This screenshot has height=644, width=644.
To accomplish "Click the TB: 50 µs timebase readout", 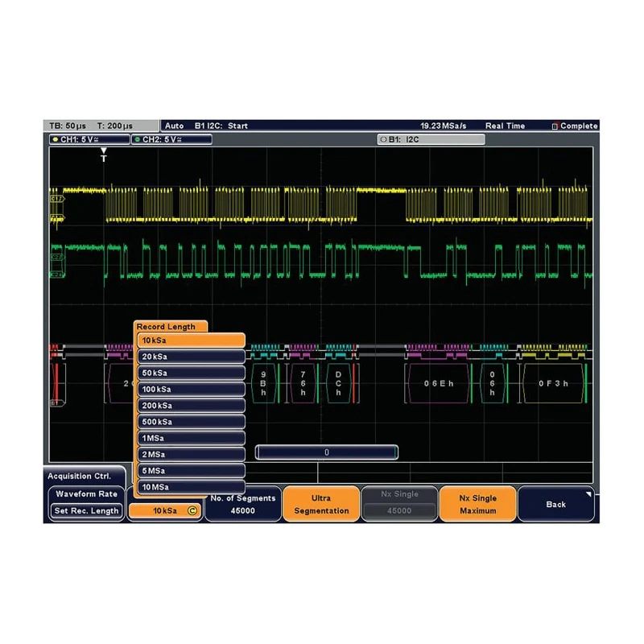I will pos(68,126).
